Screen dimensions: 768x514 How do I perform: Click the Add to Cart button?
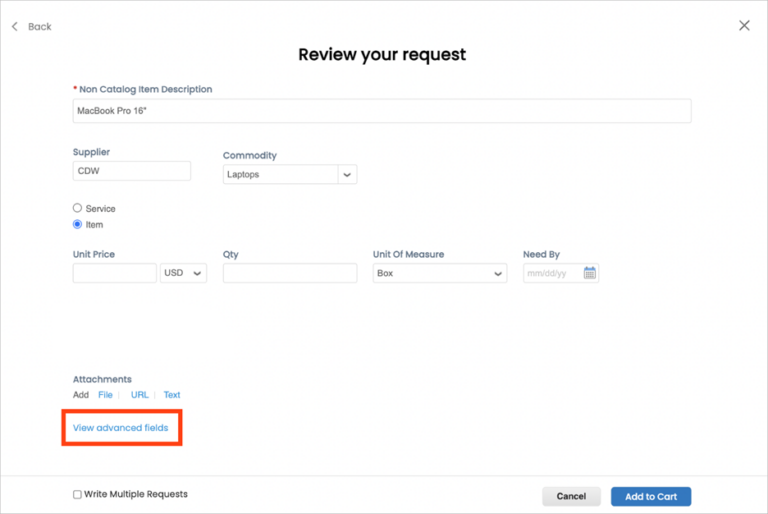[x=650, y=496]
